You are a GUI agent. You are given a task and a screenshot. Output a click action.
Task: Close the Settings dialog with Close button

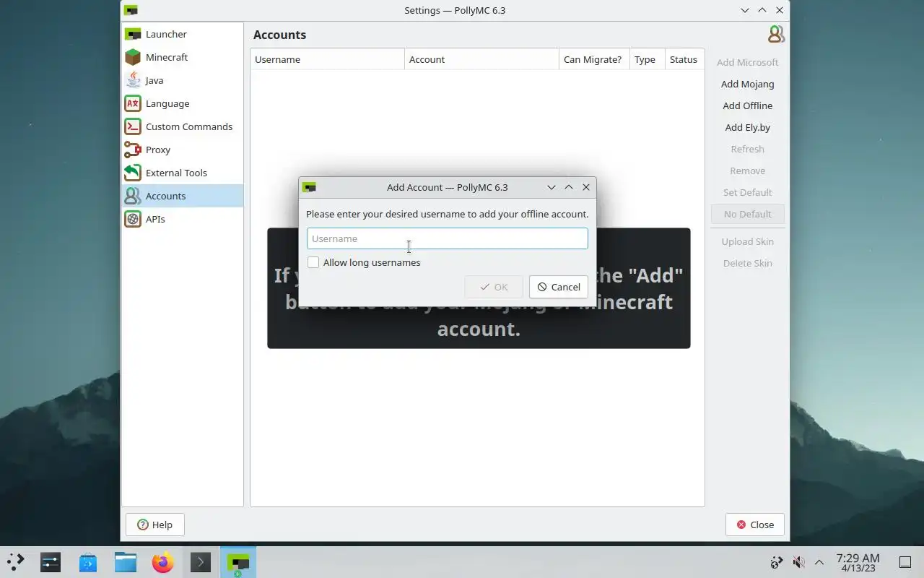pyautogui.click(x=754, y=525)
